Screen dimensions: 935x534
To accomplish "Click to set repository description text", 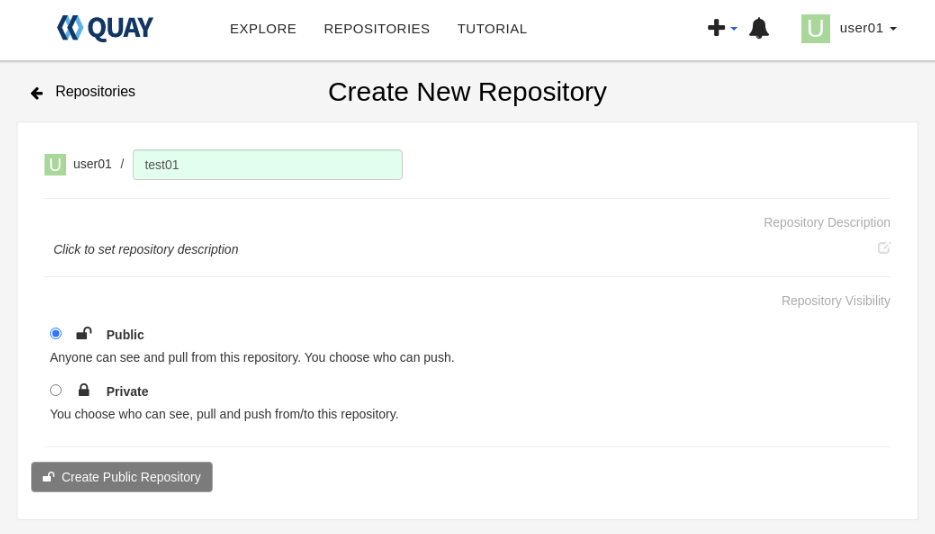I will [145, 249].
